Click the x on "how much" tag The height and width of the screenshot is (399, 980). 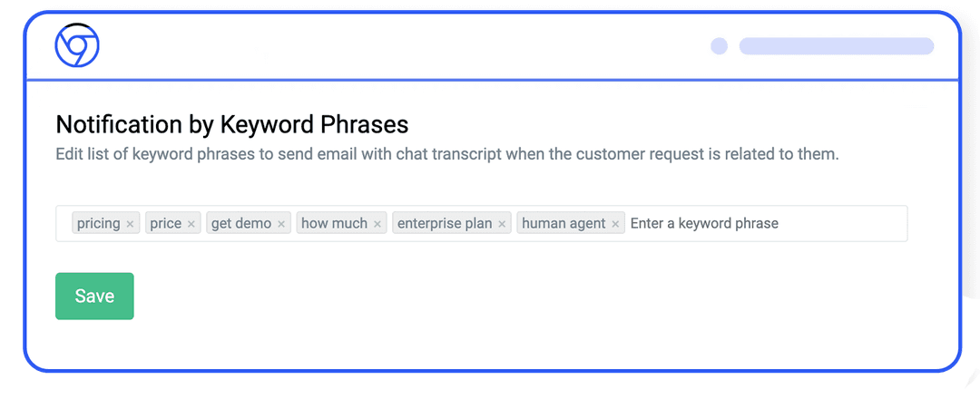click(x=377, y=224)
